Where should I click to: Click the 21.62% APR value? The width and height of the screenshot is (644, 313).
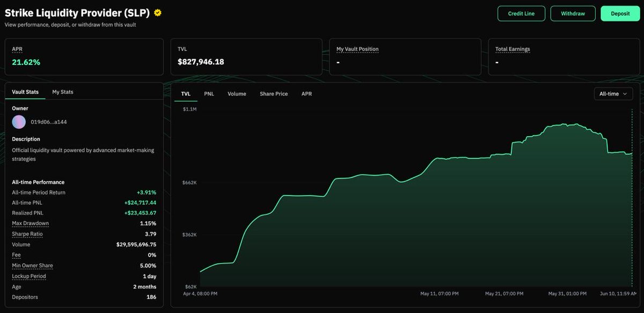tap(26, 62)
